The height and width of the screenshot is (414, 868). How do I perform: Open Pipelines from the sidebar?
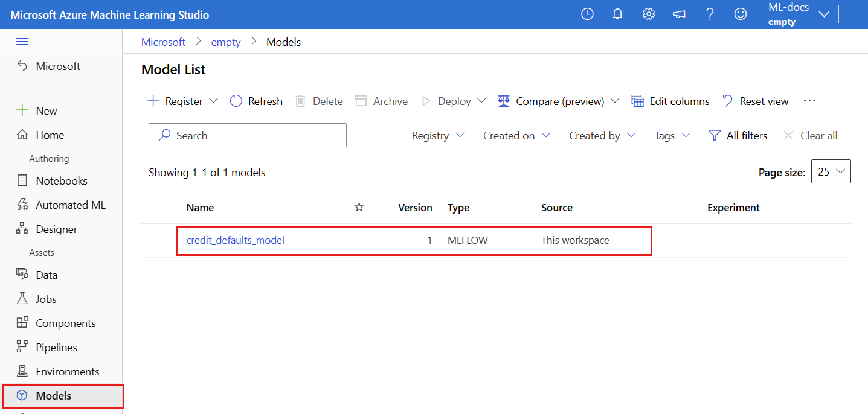click(56, 348)
